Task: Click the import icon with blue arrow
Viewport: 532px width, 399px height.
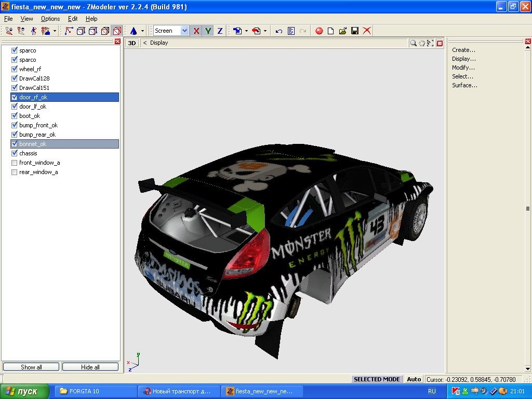Action: click(238, 31)
